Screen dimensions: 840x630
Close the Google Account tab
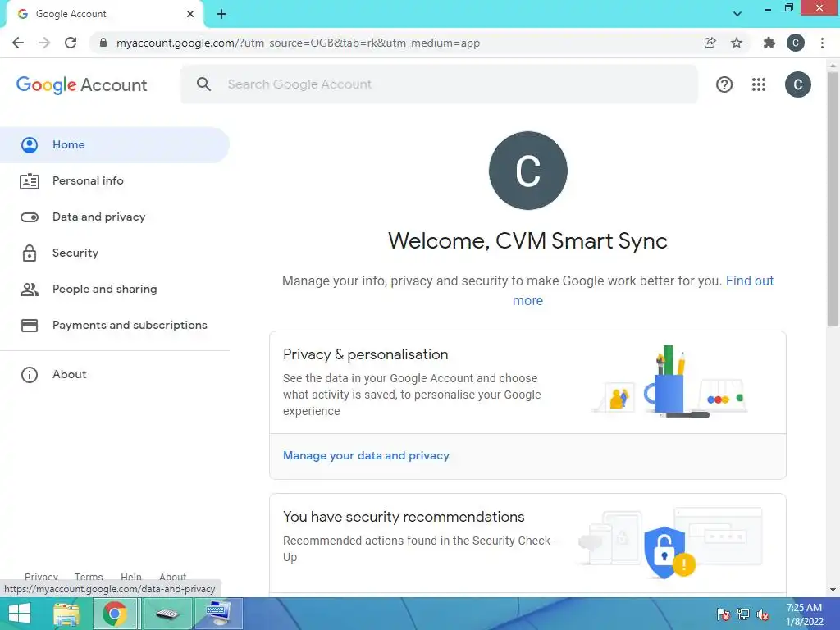click(x=190, y=14)
